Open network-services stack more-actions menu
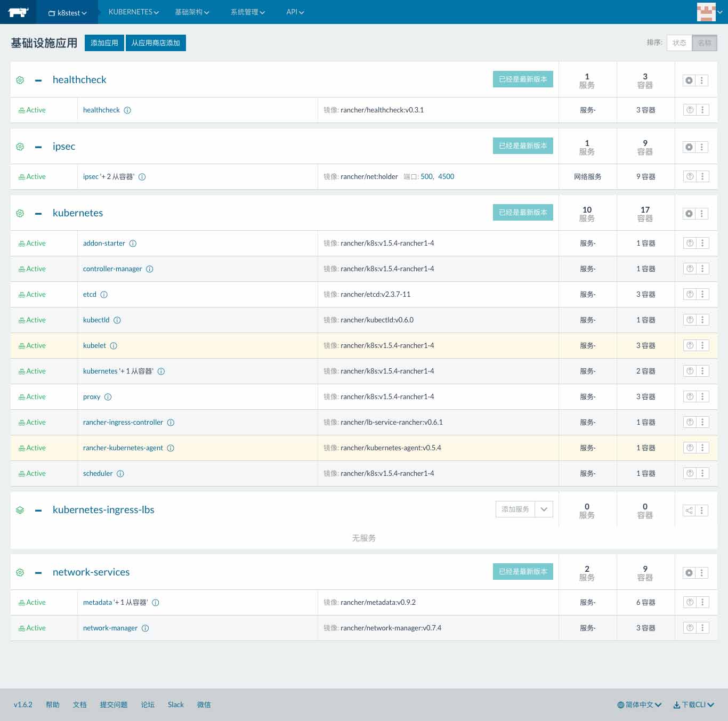 click(702, 573)
